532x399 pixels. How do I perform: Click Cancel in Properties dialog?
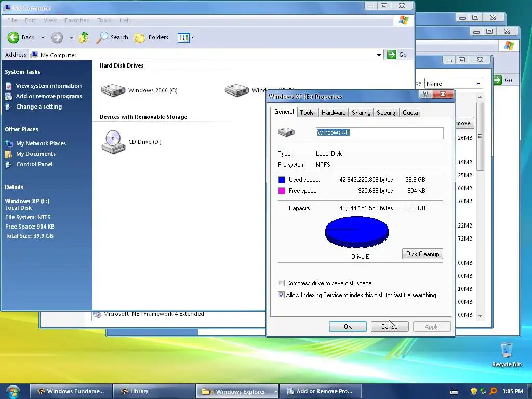coord(390,326)
